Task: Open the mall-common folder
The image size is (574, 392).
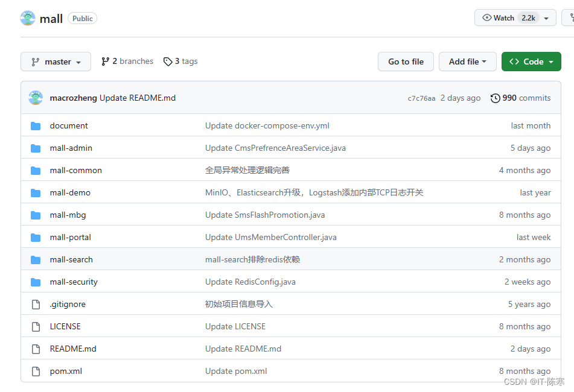Action: [x=76, y=170]
